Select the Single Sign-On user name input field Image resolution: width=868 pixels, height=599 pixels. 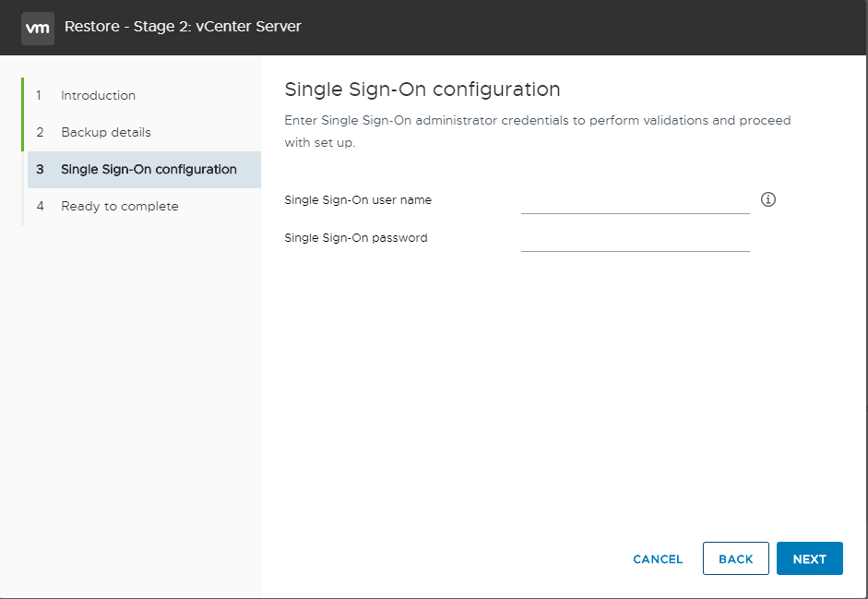click(635, 200)
